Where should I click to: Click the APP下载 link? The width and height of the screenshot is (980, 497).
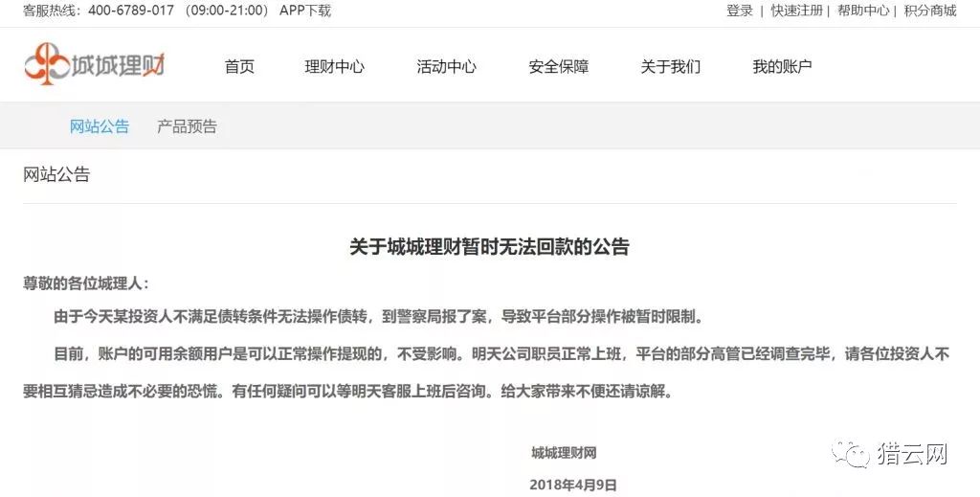pos(305,11)
